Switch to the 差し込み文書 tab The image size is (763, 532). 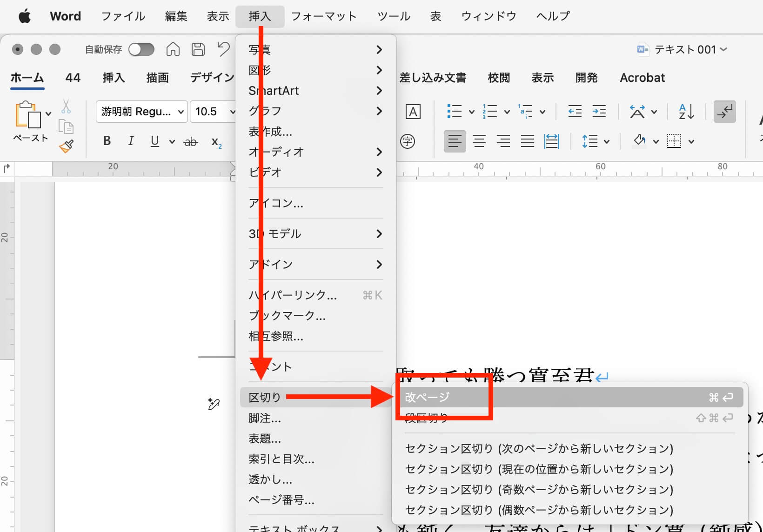point(433,78)
